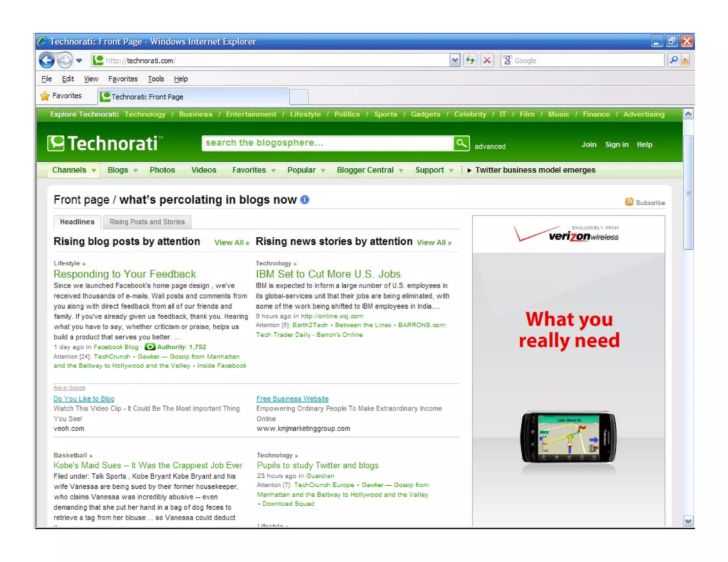Image resolution: width=728 pixels, height=562 pixels.
Task: Open the Photos nav item
Action: [x=162, y=170]
